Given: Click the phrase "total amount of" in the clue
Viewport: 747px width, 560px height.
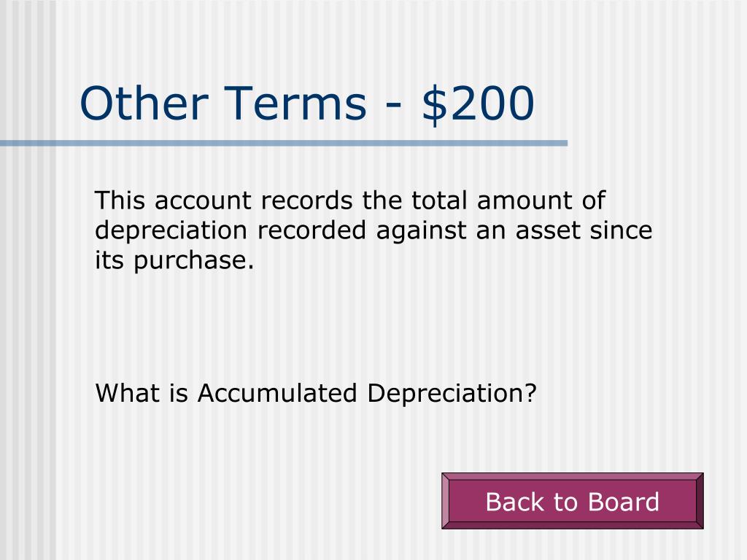Looking at the screenshot, I should 508,201.
